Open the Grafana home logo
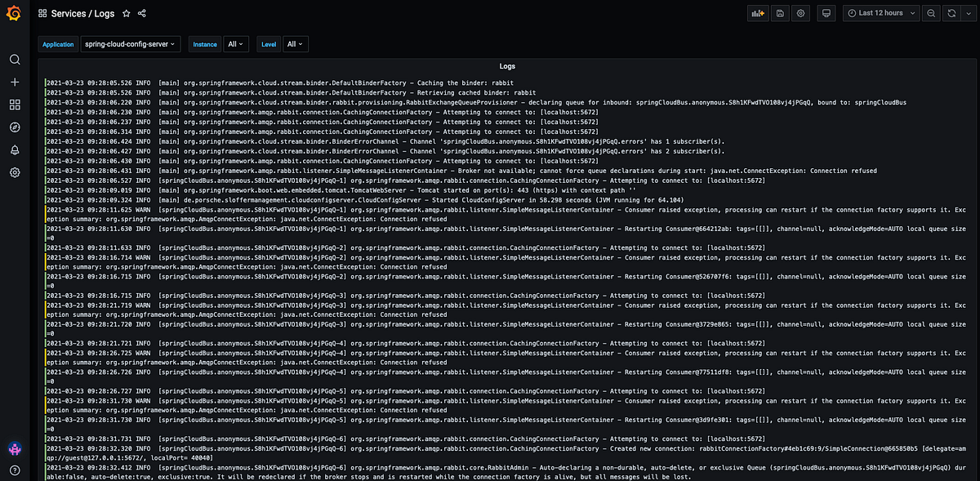Screen dimensions: 980x481 [x=13, y=13]
